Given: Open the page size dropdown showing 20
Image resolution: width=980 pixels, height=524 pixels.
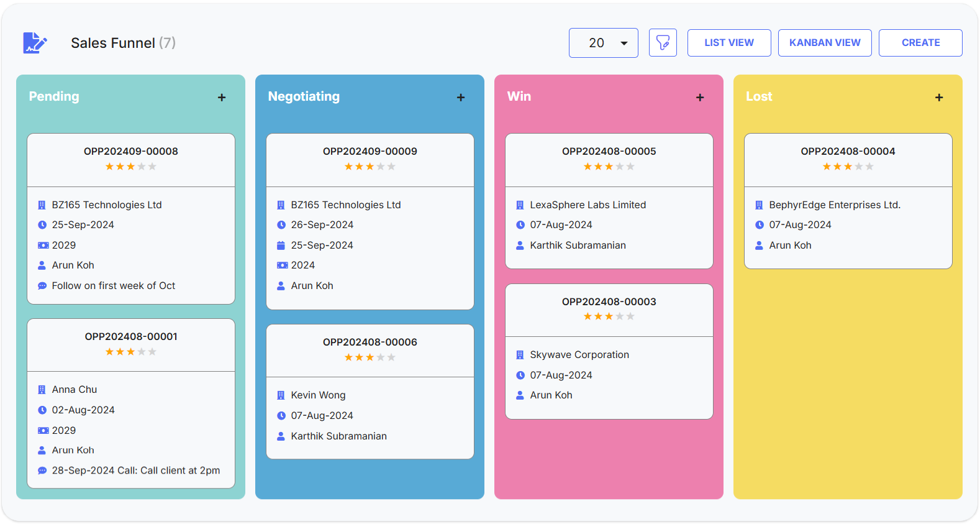Looking at the screenshot, I should (603, 43).
